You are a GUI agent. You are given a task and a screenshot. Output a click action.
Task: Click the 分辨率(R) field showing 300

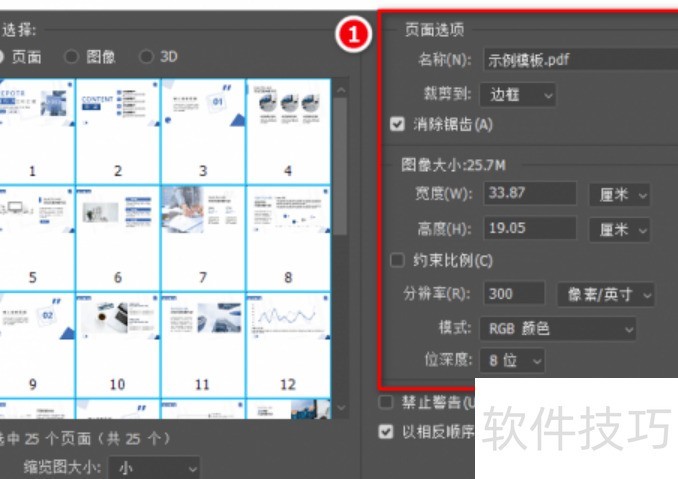pos(514,294)
